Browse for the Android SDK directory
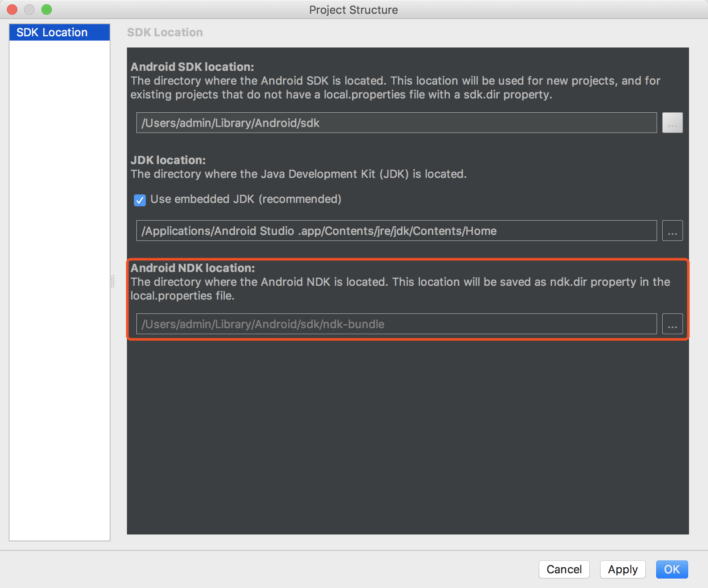Screen dimensions: 708x588 (673, 123)
